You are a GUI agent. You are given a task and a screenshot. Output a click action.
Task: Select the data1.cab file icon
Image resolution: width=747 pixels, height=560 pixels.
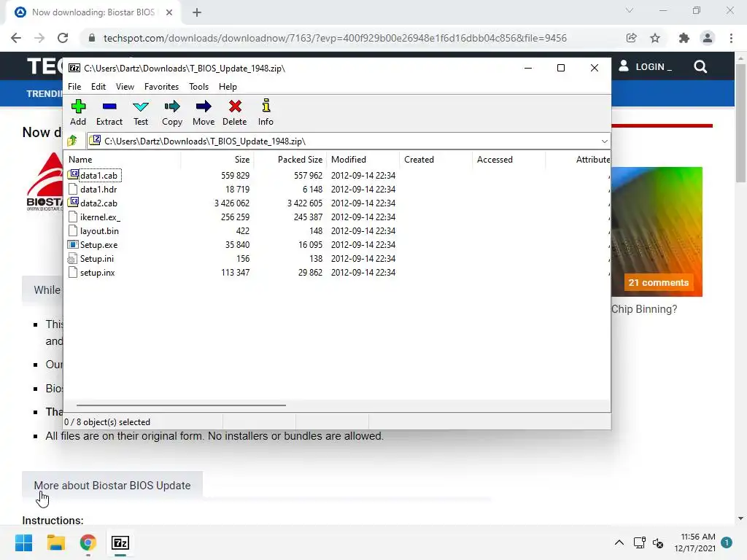pyautogui.click(x=73, y=175)
